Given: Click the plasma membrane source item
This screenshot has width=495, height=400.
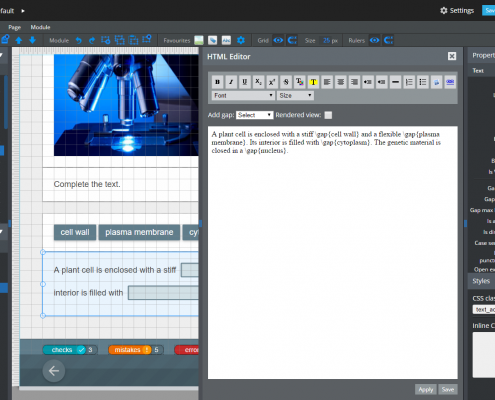Looking at the screenshot, I should [139, 232].
